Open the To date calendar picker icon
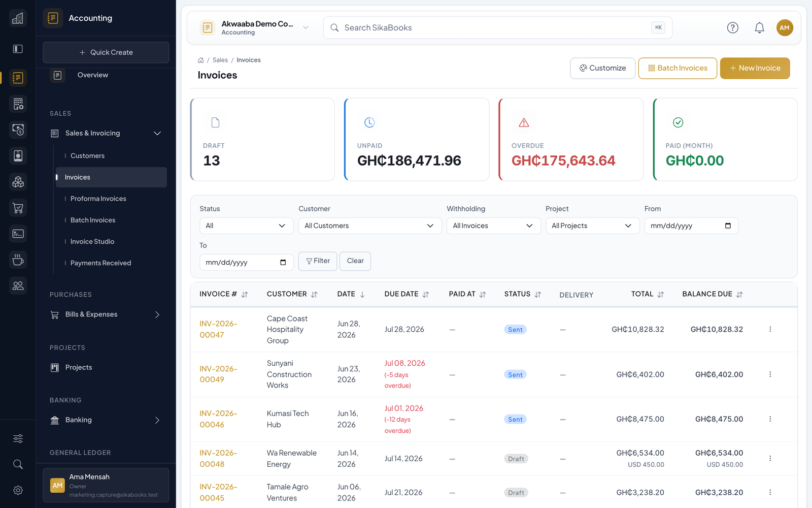The height and width of the screenshot is (508, 812). [283, 262]
